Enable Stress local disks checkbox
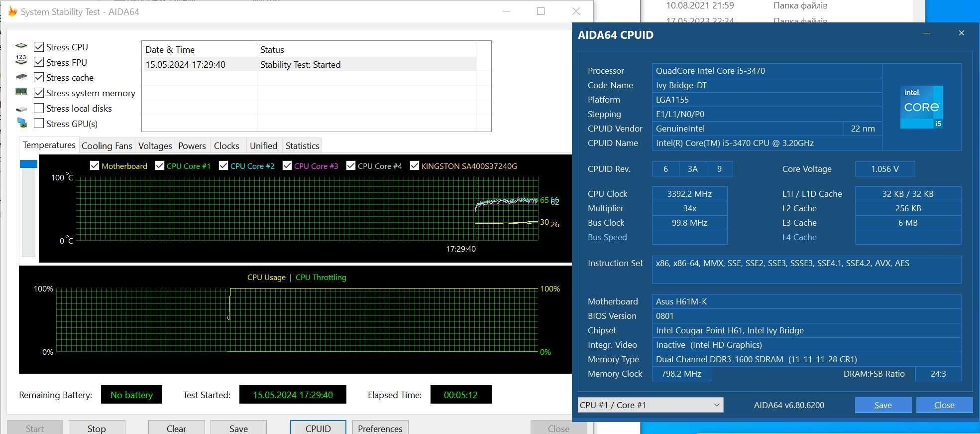Screen dimensions: 980x434 pyautogui.click(x=39, y=108)
